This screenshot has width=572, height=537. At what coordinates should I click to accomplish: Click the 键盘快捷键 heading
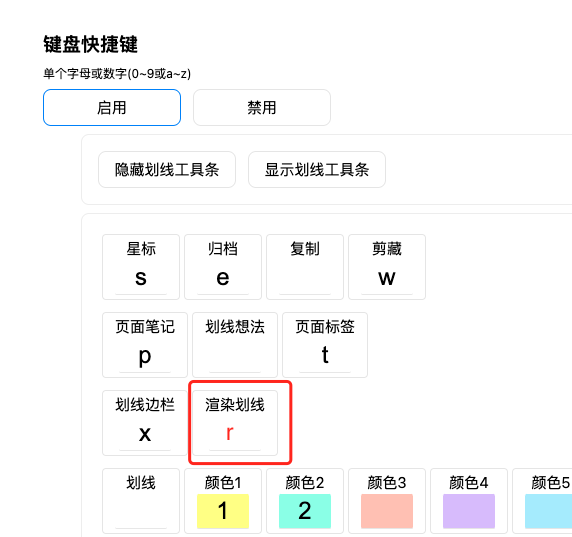pos(90,45)
